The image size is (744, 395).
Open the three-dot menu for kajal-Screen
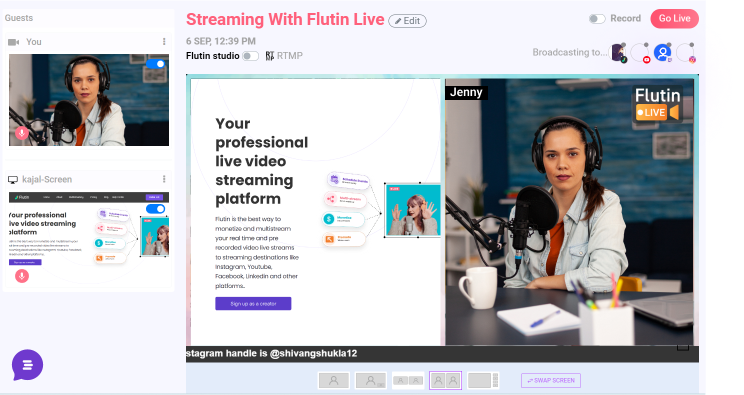coord(164,179)
